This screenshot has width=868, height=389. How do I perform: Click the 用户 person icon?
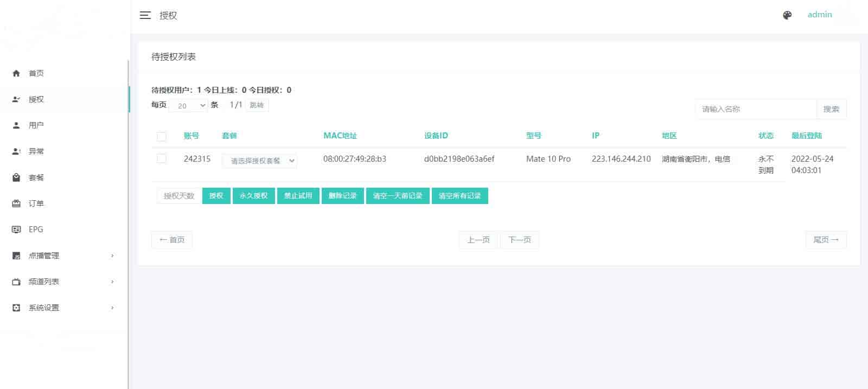tap(16, 125)
